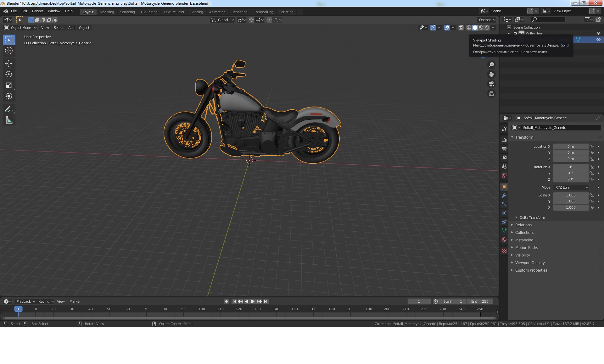Open the Options dropdown
This screenshot has height=364, width=604.
coord(487,20)
